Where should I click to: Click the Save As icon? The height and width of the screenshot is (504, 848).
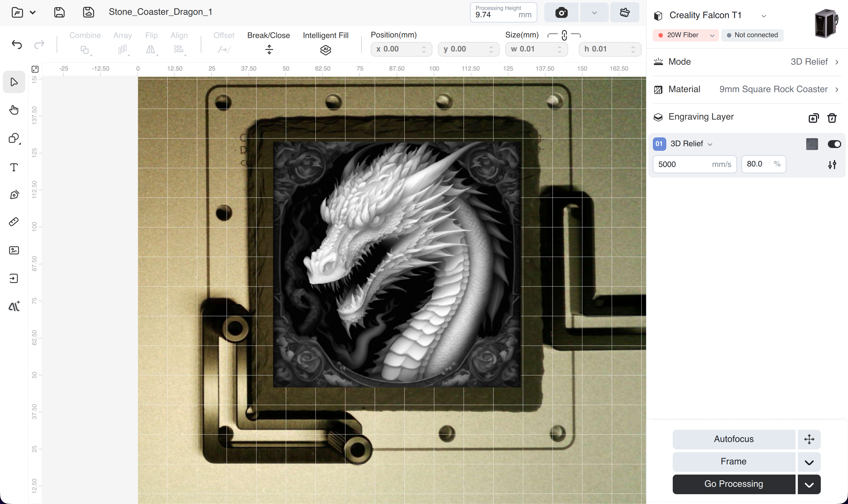coord(89,13)
